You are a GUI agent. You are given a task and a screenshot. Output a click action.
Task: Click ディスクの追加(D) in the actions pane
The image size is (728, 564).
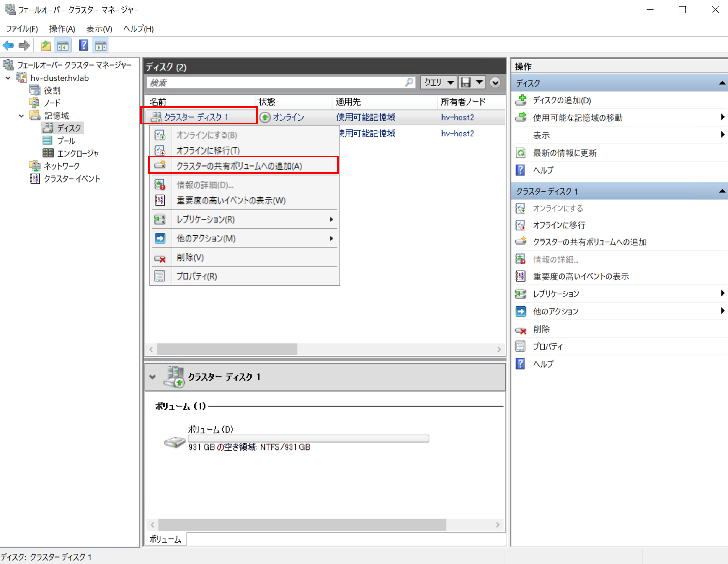pos(562,100)
